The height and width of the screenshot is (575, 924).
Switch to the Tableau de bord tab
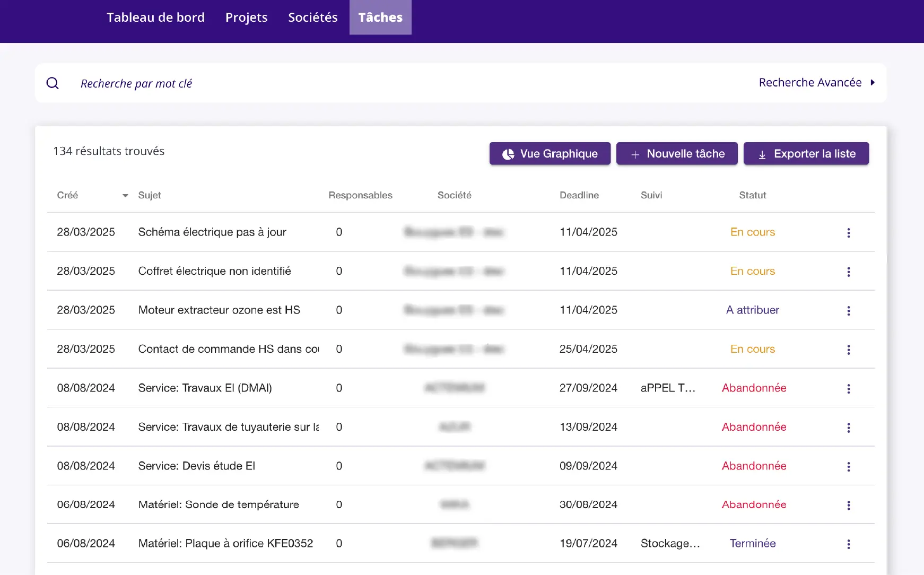click(155, 18)
